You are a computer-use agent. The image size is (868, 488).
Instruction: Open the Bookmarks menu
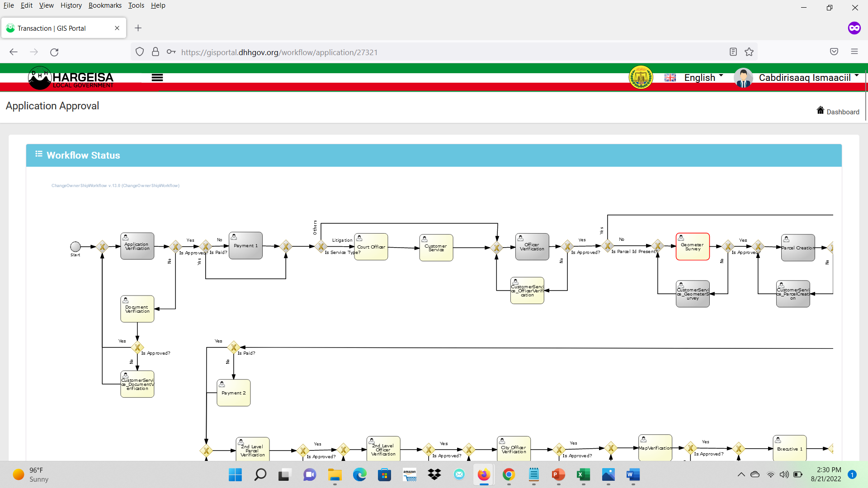[x=105, y=5]
